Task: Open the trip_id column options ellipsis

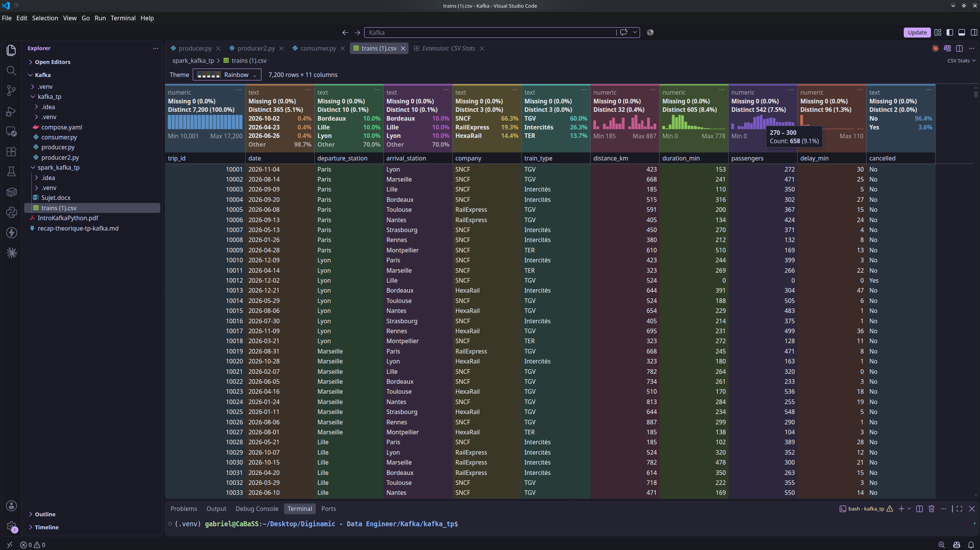Action: point(239,90)
